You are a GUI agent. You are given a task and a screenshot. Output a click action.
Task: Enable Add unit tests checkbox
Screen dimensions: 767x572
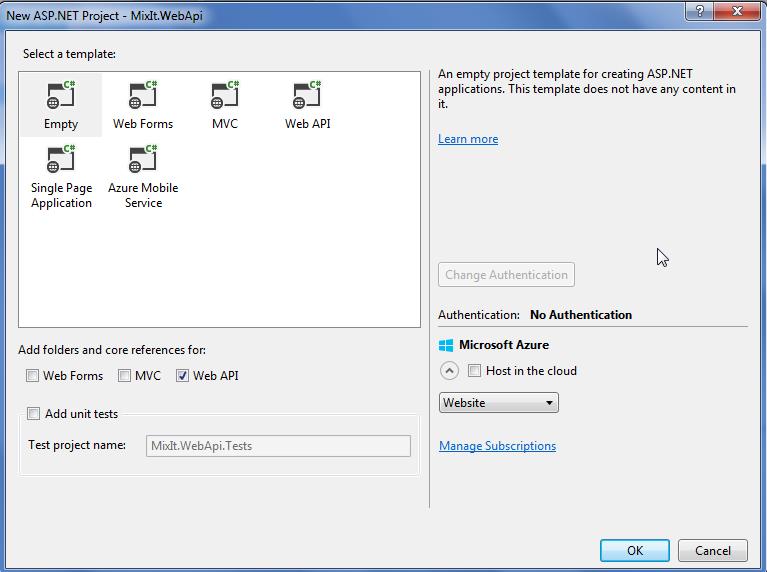[x=33, y=414]
